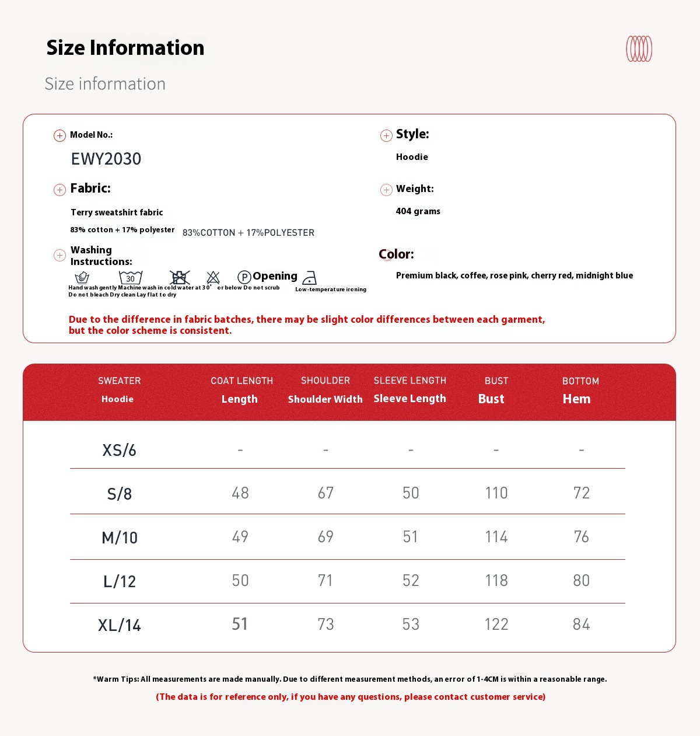This screenshot has height=736, width=700.
Task: Click the plus icon beside Weight
Action: click(386, 190)
